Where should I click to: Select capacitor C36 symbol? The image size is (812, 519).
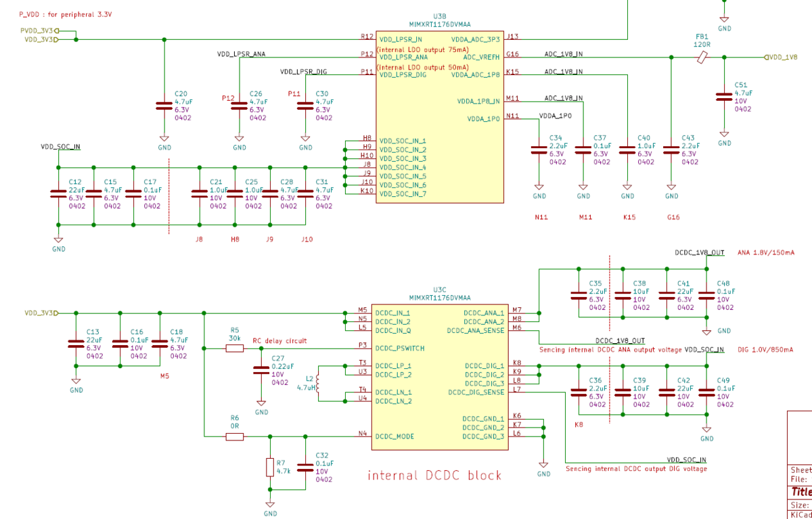[579, 392]
